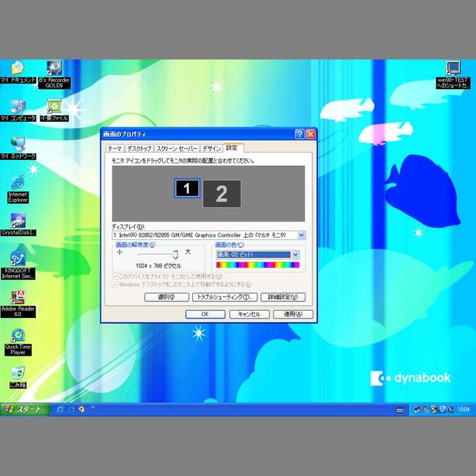Click the first system tray icon
This screenshot has height=476, width=476.
pos(416,409)
